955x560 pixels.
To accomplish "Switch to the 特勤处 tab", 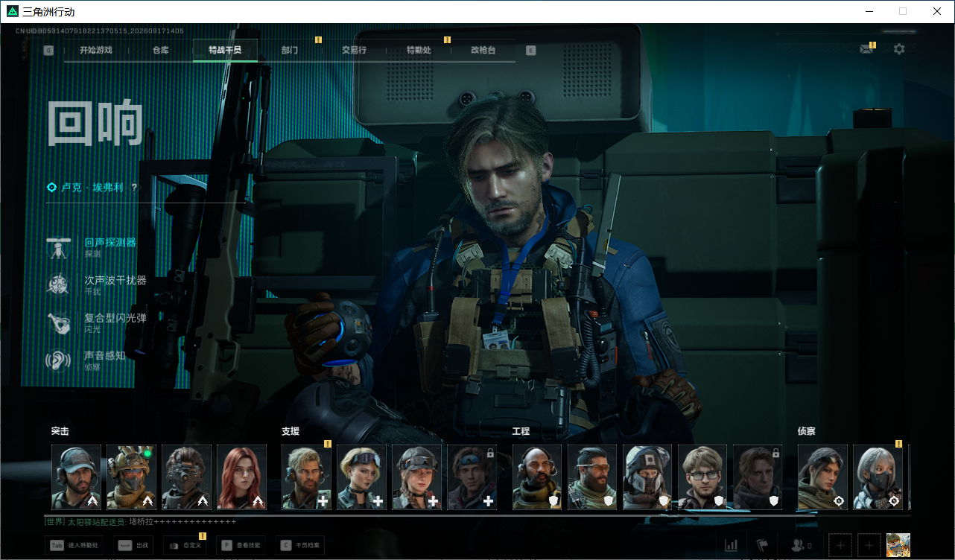I will click(x=419, y=51).
